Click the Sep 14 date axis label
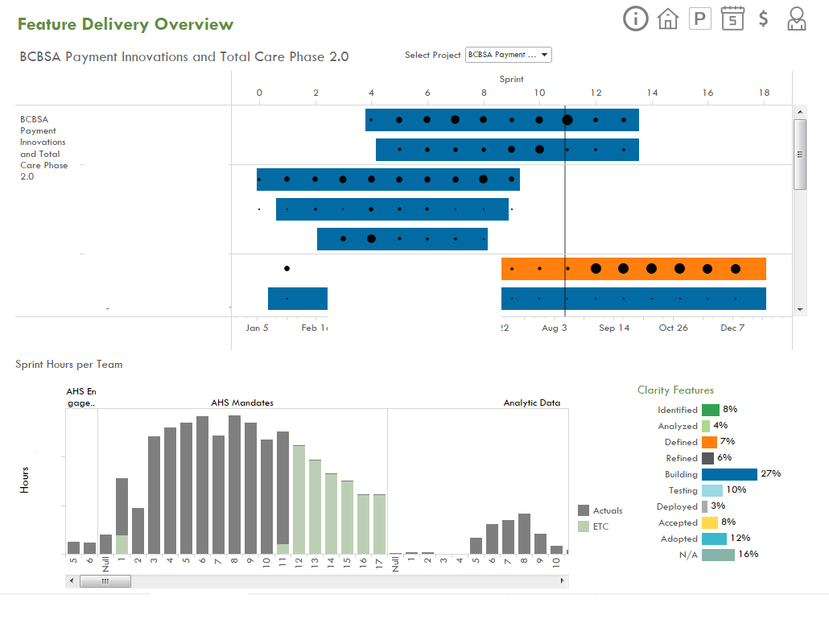829x644 pixels. (x=614, y=328)
